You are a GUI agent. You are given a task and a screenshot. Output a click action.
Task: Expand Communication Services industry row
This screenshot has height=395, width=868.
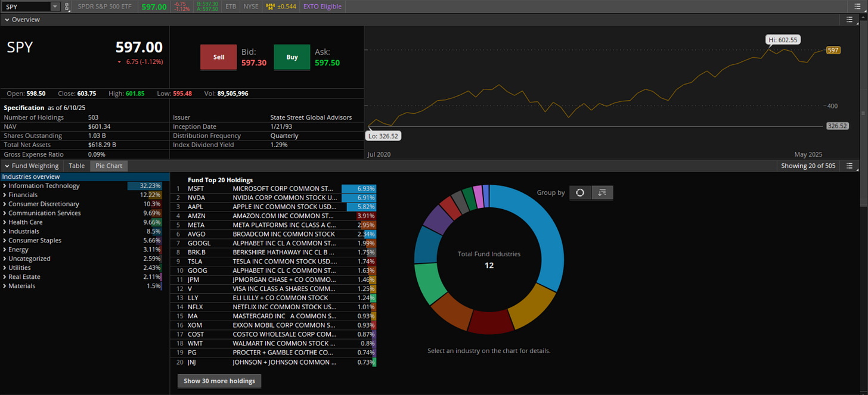pyautogui.click(x=5, y=213)
